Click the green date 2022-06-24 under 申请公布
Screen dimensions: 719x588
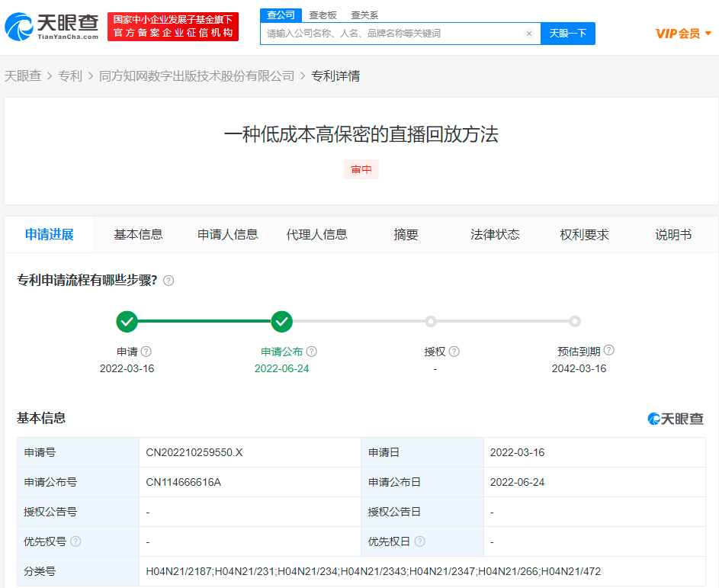tap(281, 369)
